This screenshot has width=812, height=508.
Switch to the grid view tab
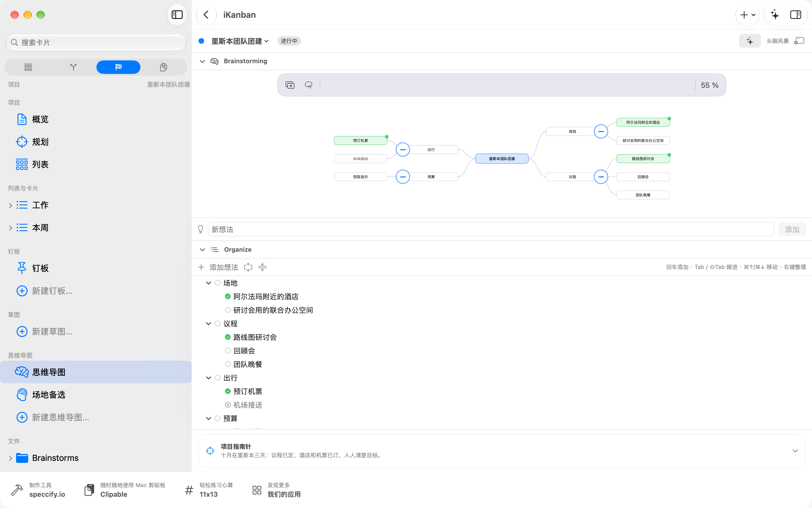(28, 67)
